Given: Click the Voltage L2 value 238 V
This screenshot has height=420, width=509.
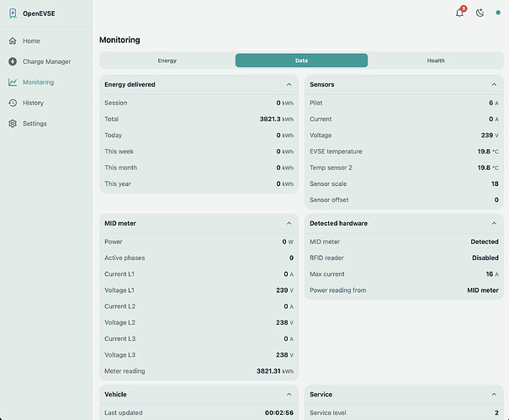Looking at the screenshot, I should 284,322.
